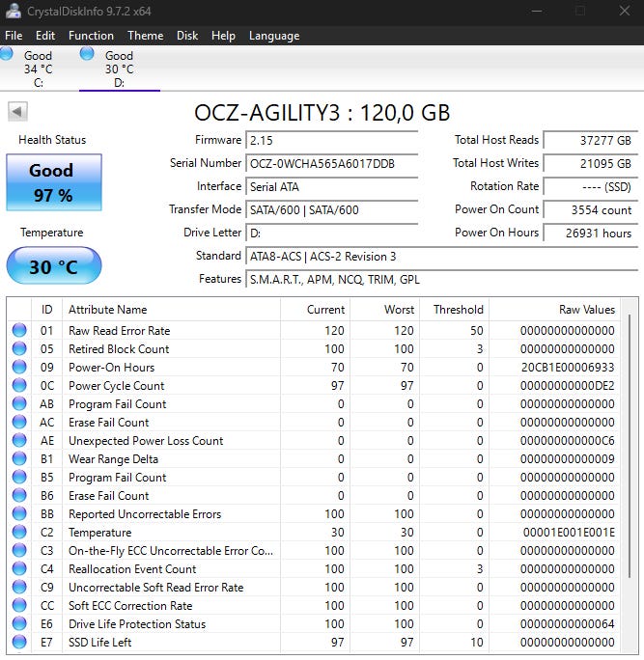This screenshot has height=660, width=644.
Task: Select the C: drive at 34 °C
Action: pyautogui.click(x=38, y=69)
